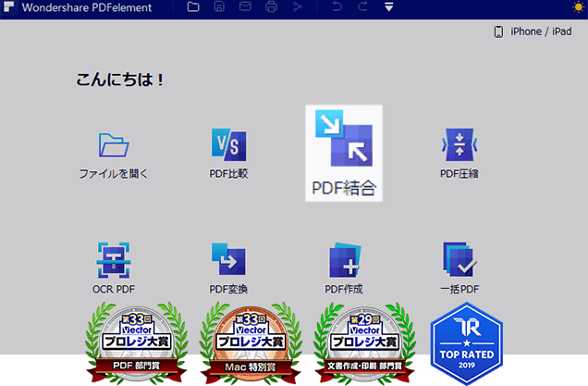Open the iPhone / iPad link
588x386 pixels.
tap(533, 31)
